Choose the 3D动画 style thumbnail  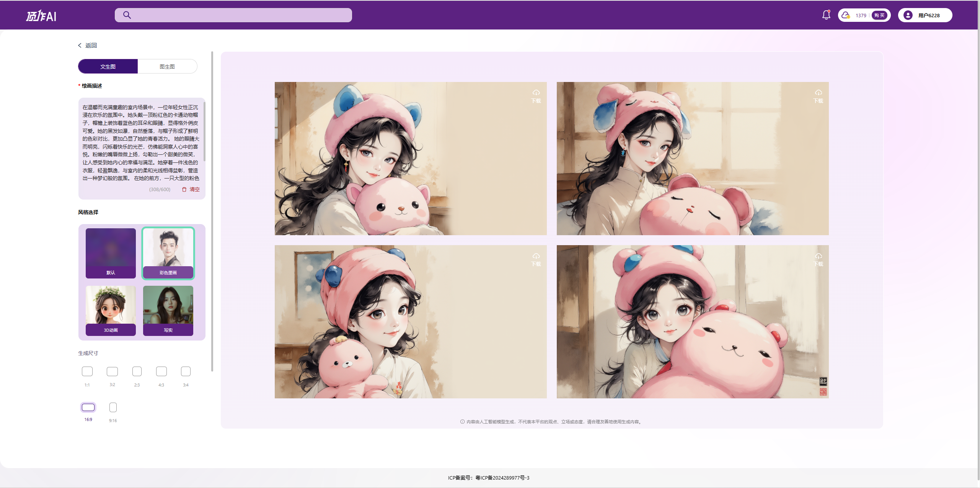coord(111,310)
